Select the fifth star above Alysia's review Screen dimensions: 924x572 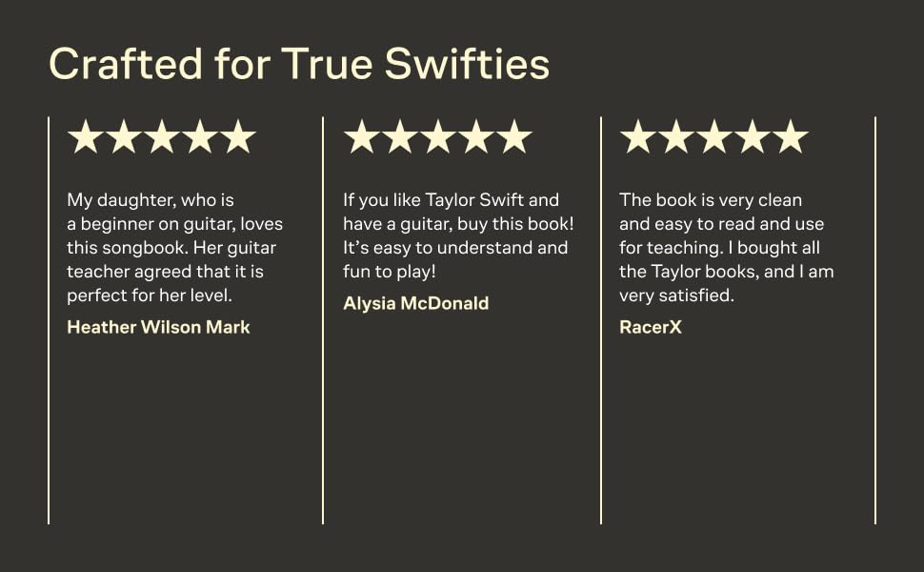tap(514, 137)
